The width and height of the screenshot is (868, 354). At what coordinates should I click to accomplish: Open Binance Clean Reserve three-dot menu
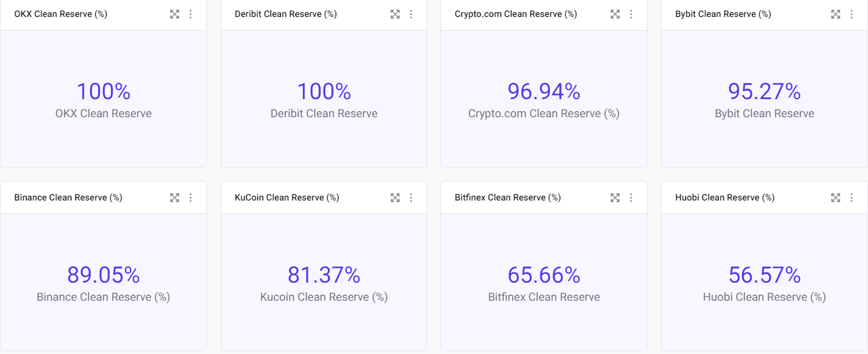[x=190, y=198]
